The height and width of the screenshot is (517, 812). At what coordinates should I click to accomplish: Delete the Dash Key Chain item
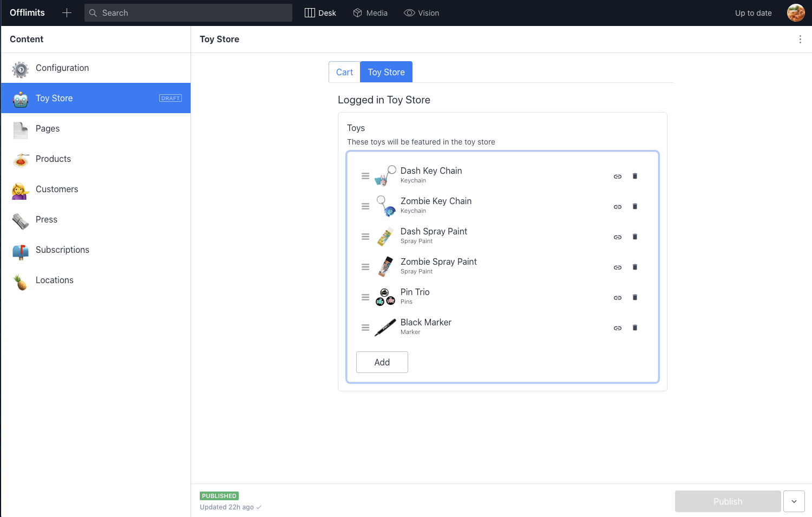pyautogui.click(x=635, y=176)
